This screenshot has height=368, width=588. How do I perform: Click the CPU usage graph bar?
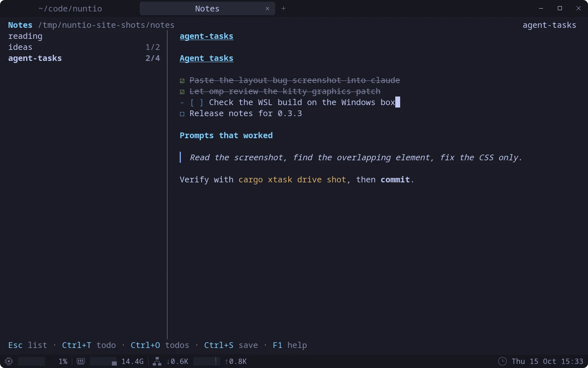(x=31, y=361)
